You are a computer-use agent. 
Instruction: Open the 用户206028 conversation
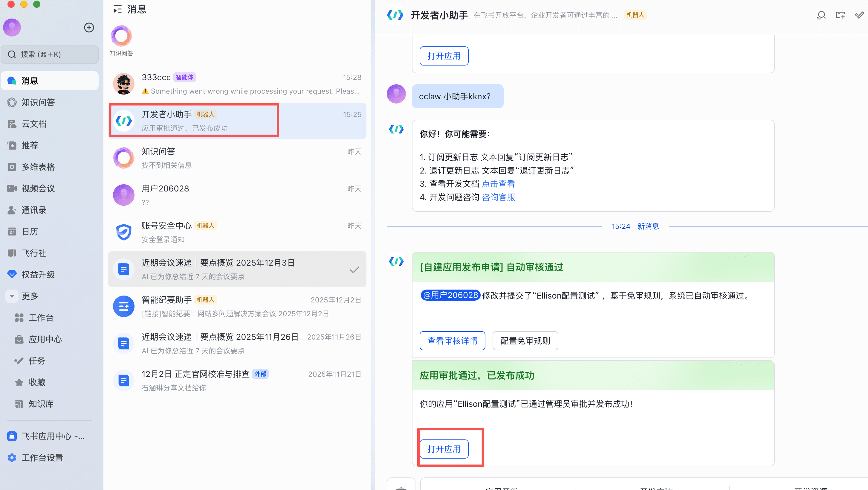click(237, 195)
